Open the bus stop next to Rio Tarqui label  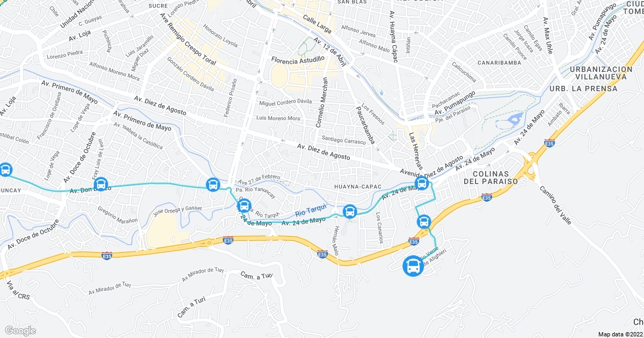[x=350, y=211]
